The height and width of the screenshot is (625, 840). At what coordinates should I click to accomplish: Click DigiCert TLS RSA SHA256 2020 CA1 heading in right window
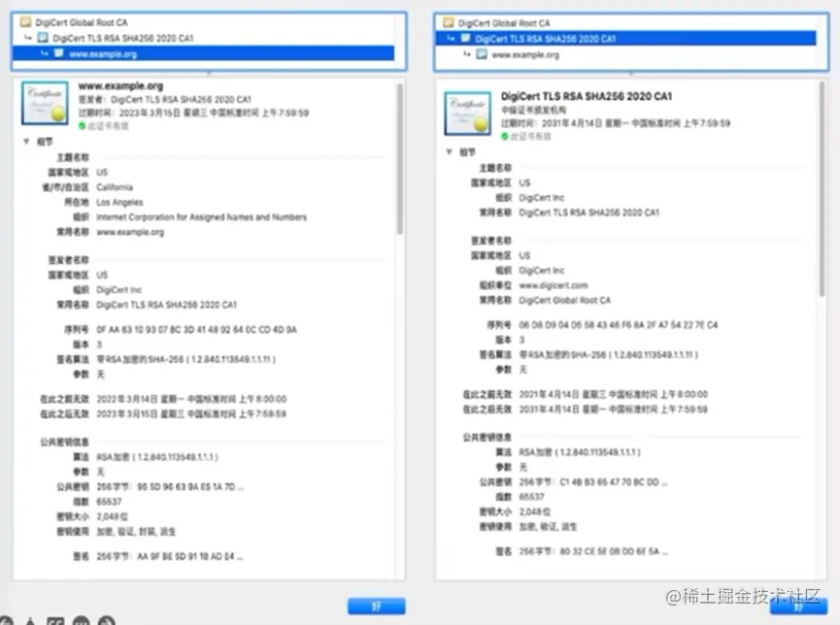pyautogui.click(x=587, y=96)
